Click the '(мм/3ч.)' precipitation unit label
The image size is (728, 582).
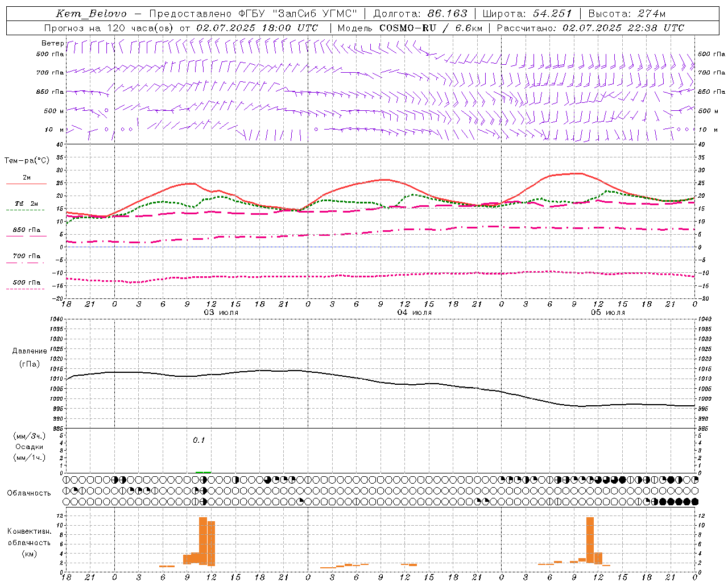click(x=29, y=436)
